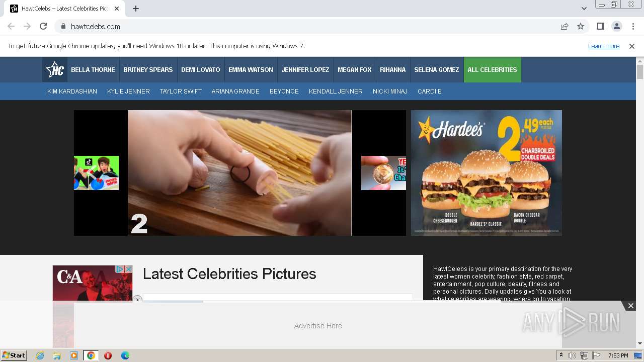Go to KIM KARDASHIAN page

72,92
